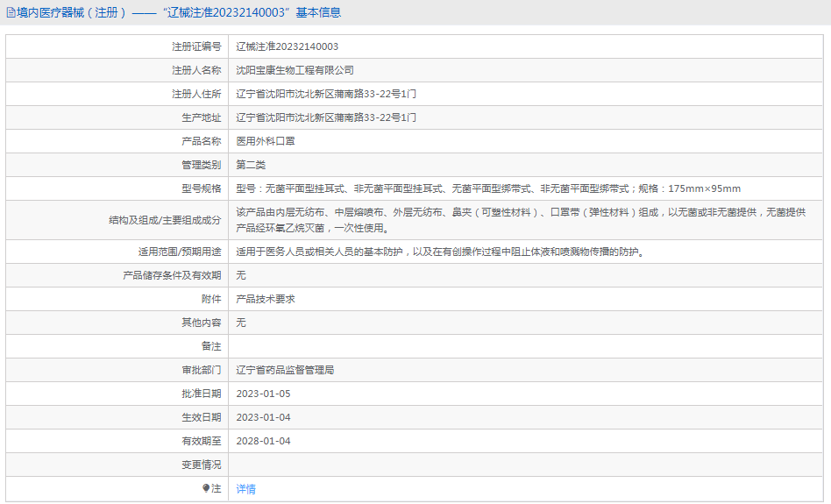This screenshot has height=504, width=831.
Task: Select approving authority 辽宁省药品监督管理局
Action: point(285,370)
